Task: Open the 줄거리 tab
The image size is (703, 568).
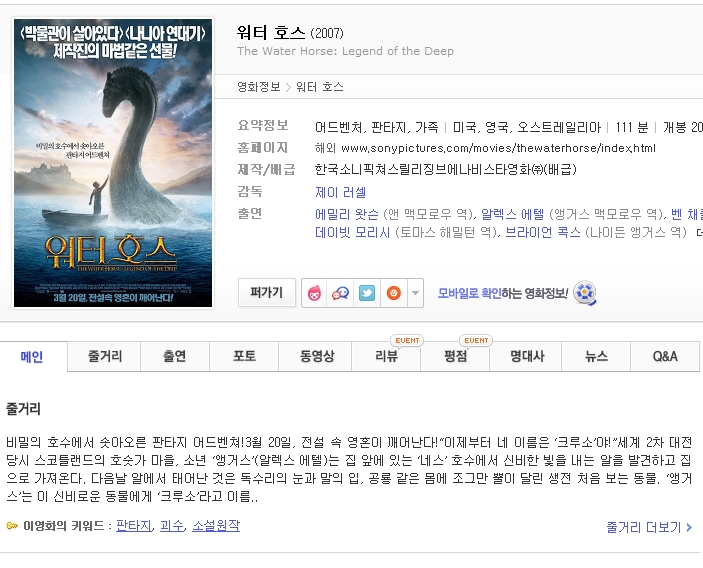Action: (104, 356)
